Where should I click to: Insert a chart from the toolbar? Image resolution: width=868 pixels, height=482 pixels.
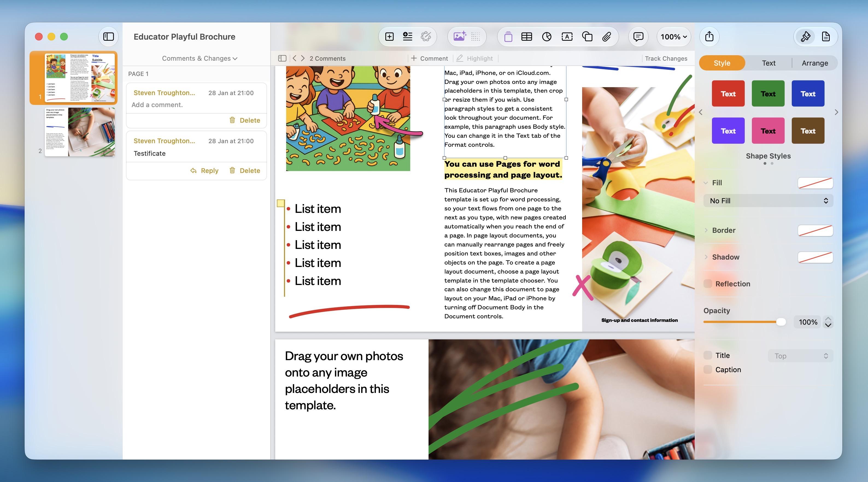pos(547,36)
